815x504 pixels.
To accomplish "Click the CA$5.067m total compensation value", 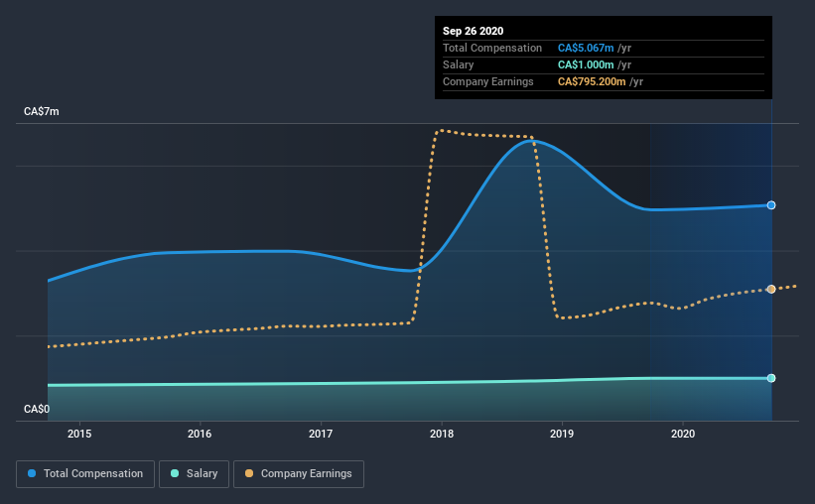I will (586, 48).
